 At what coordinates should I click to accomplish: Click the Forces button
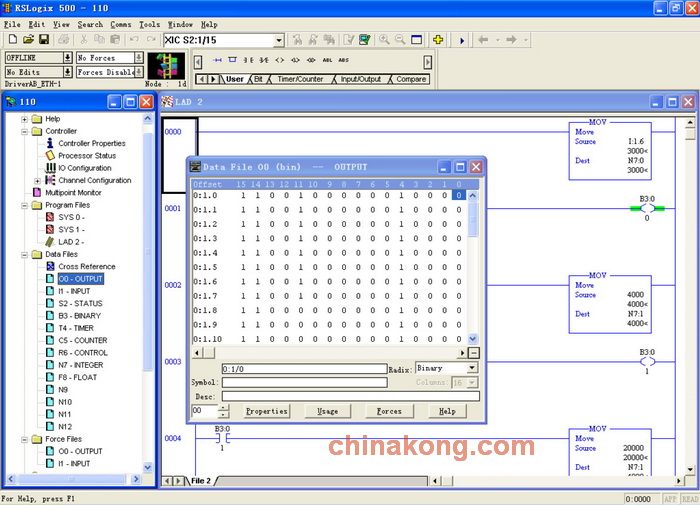[x=389, y=411]
